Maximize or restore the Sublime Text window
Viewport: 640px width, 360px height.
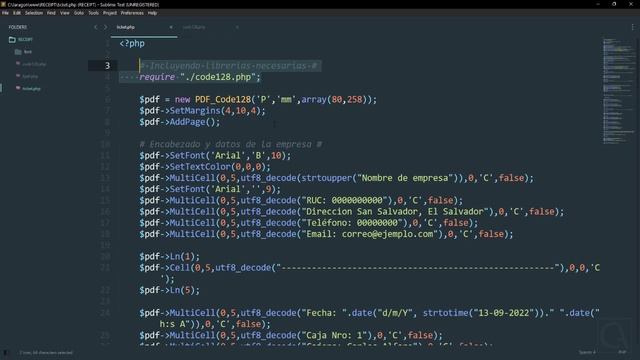pos(614,4)
